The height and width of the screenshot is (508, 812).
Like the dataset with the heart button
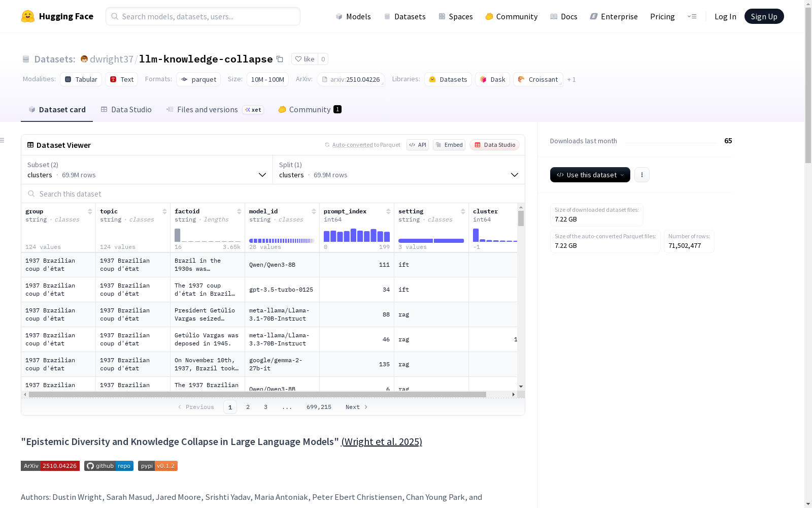(x=304, y=59)
